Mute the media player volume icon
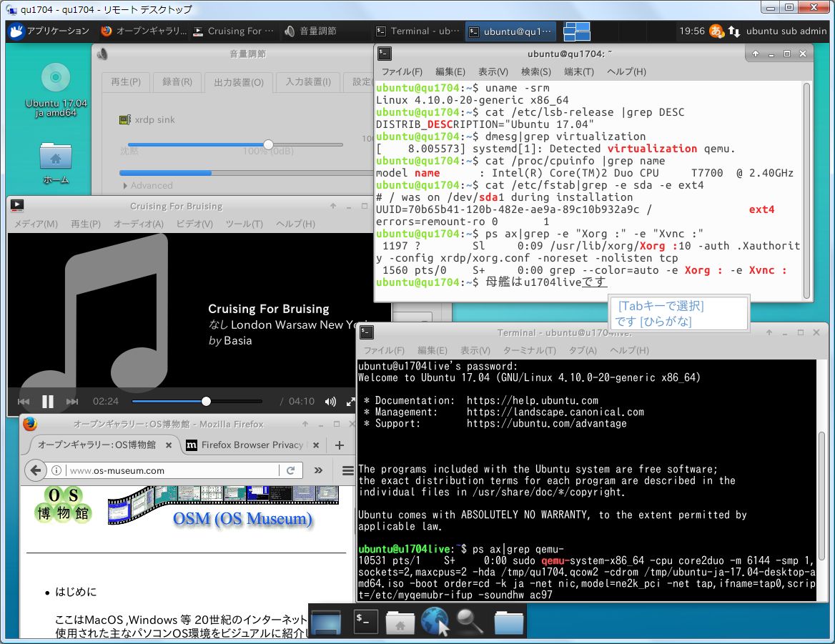The height and width of the screenshot is (644, 835). [x=330, y=402]
